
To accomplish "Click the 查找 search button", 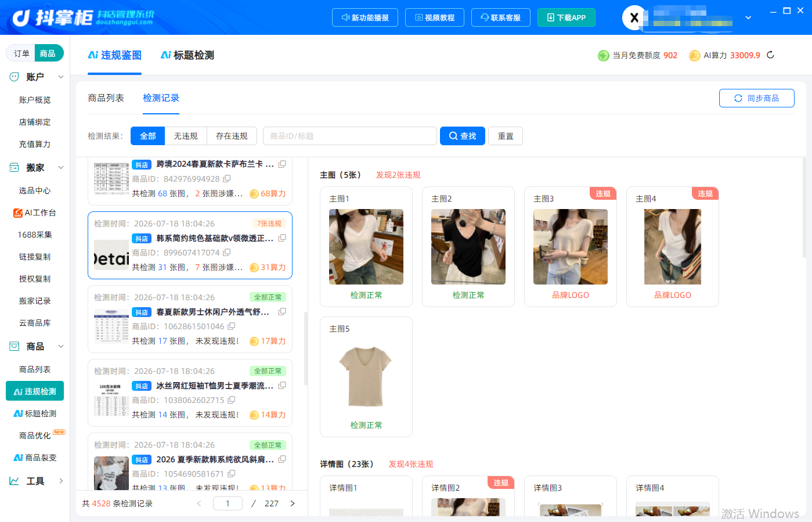I will click(x=463, y=136).
